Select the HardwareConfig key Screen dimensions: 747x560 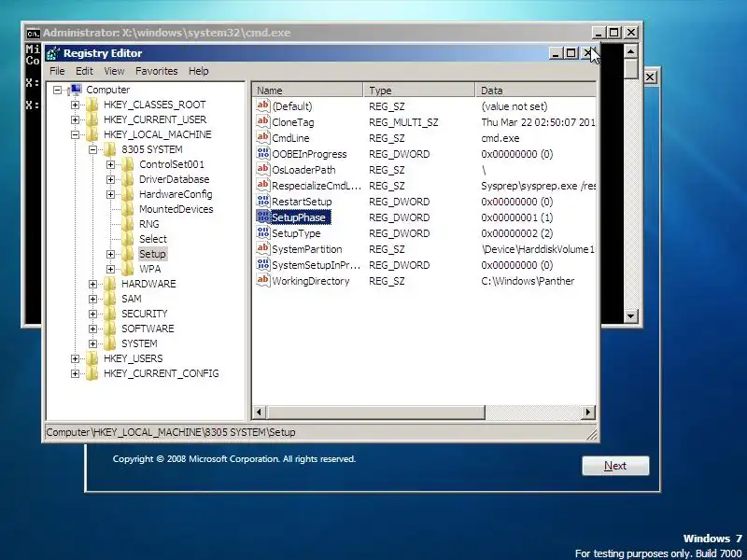[x=176, y=194]
